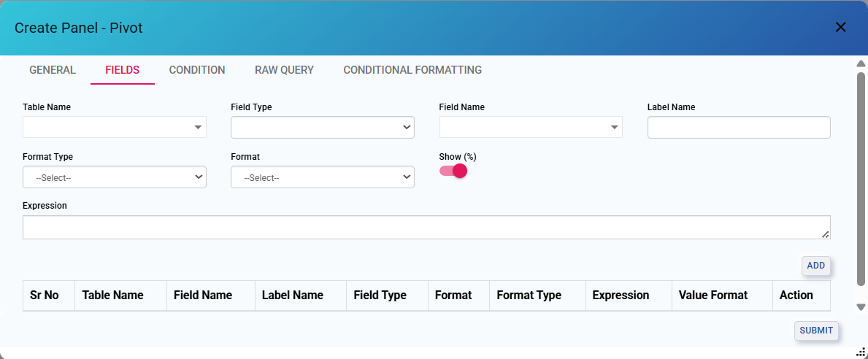The image size is (868, 359).
Task: Expand the Table Name dropdown
Action: 115,127
